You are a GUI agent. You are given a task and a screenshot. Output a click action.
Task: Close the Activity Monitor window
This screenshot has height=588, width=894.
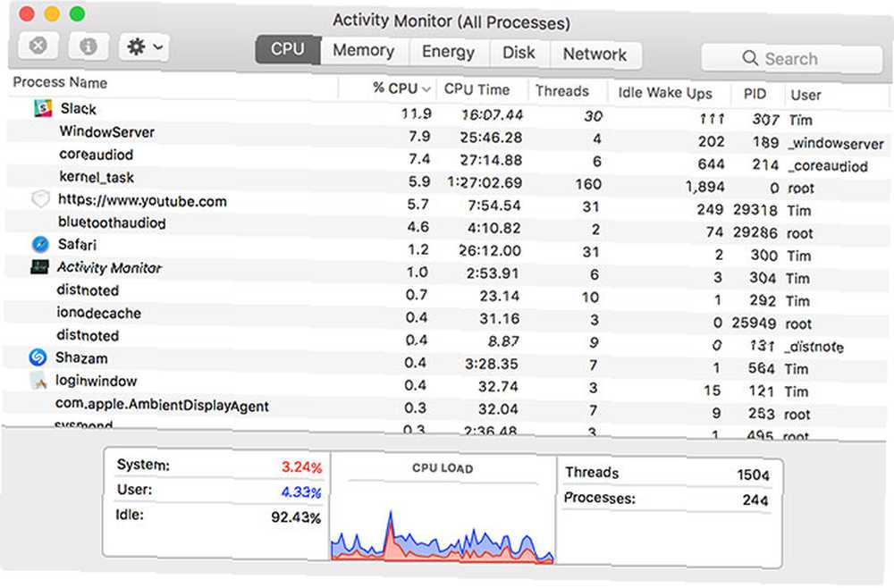(26, 13)
